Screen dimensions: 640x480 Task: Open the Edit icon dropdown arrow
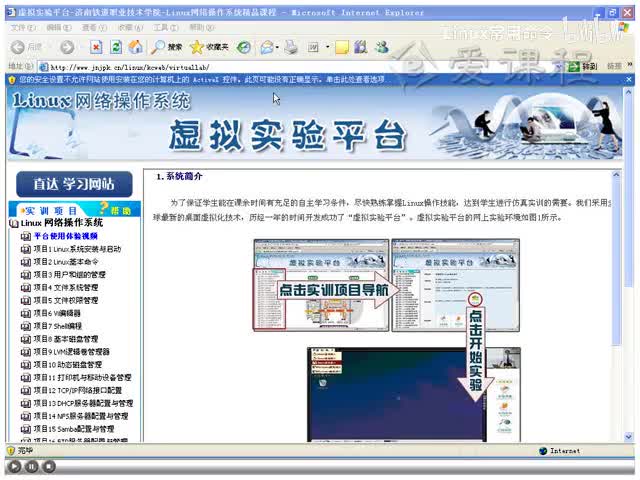coord(327,47)
